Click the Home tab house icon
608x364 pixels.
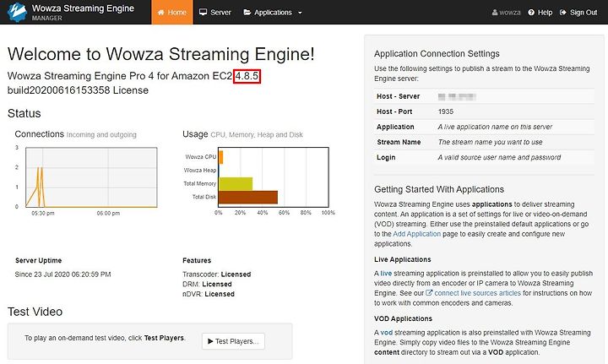pos(161,13)
